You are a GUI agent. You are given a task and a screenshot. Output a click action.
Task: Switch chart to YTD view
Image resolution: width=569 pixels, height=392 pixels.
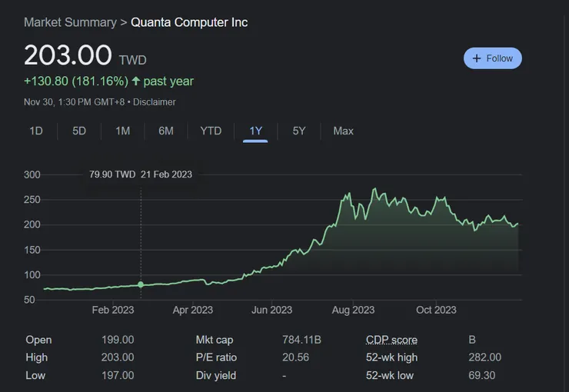(211, 131)
